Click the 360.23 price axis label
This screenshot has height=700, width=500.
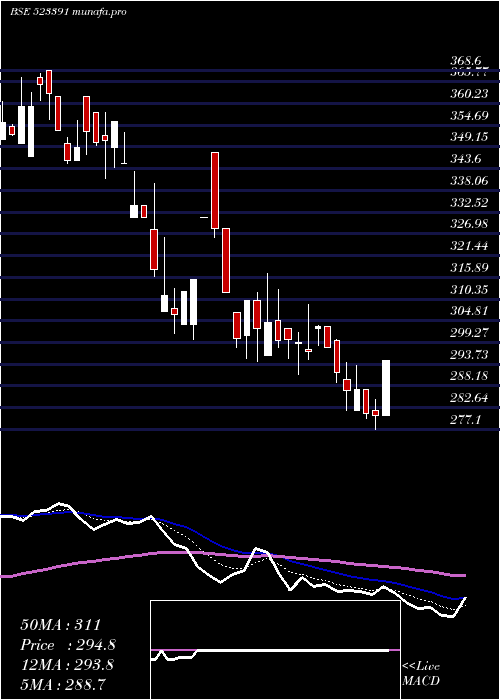point(469,94)
